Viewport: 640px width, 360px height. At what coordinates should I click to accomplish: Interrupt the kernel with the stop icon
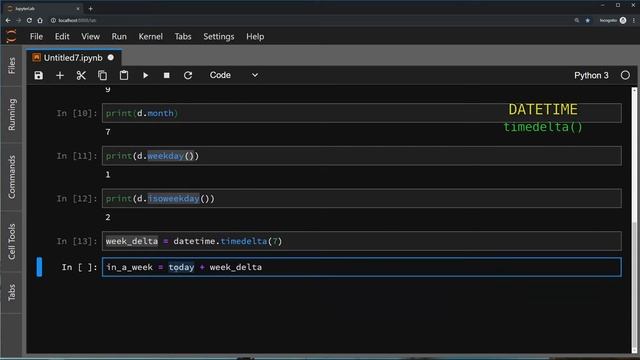click(x=167, y=76)
